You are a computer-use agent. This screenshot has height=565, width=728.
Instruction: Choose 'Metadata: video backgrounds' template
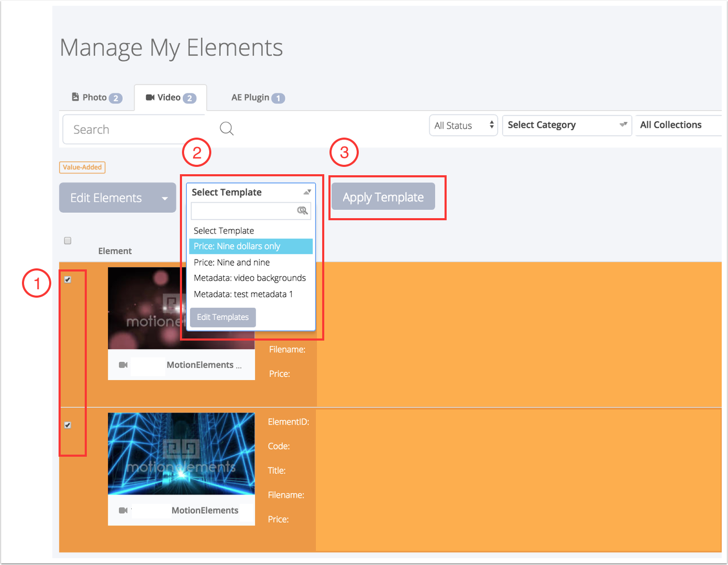point(251,278)
